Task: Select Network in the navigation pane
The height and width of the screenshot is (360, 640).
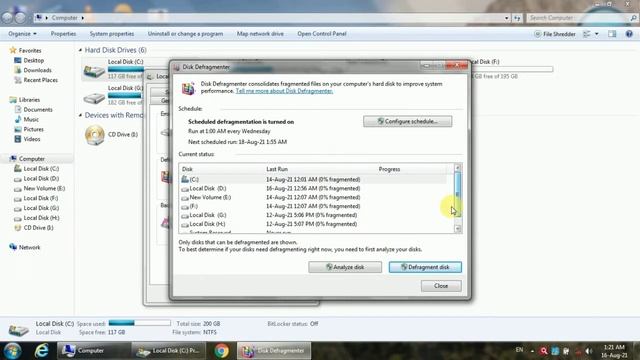Action: (x=29, y=247)
